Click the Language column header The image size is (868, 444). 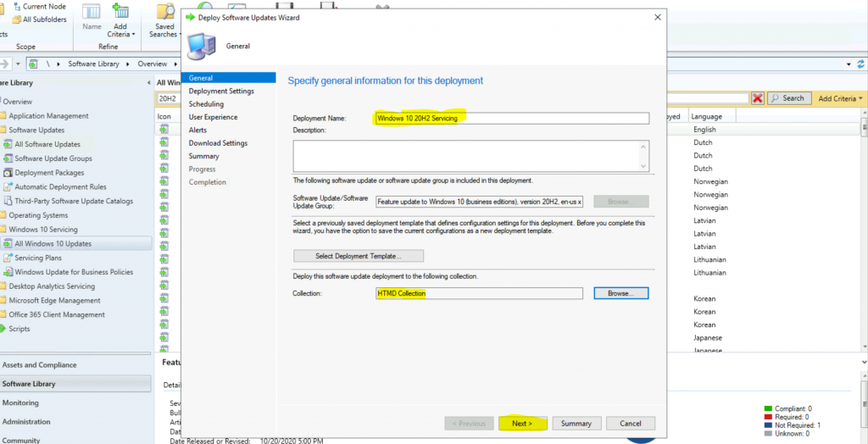tap(712, 116)
